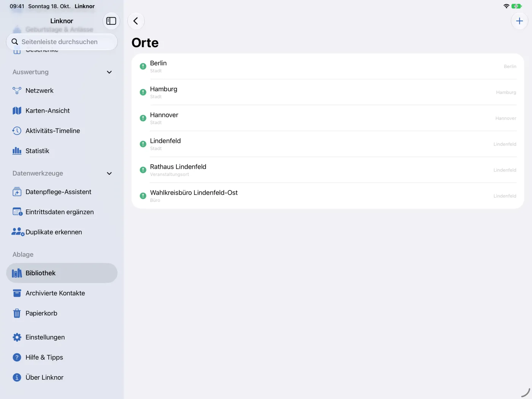Click the Papierkorb trash icon
This screenshot has height=399, width=532.
17,313
